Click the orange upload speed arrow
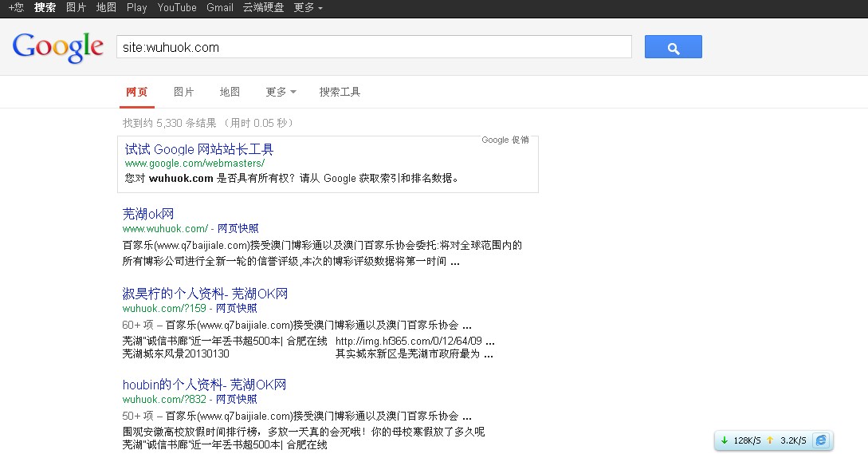 [769, 440]
